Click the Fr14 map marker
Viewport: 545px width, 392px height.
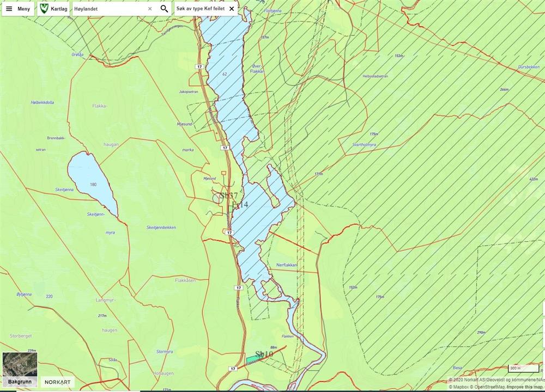coord(239,205)
